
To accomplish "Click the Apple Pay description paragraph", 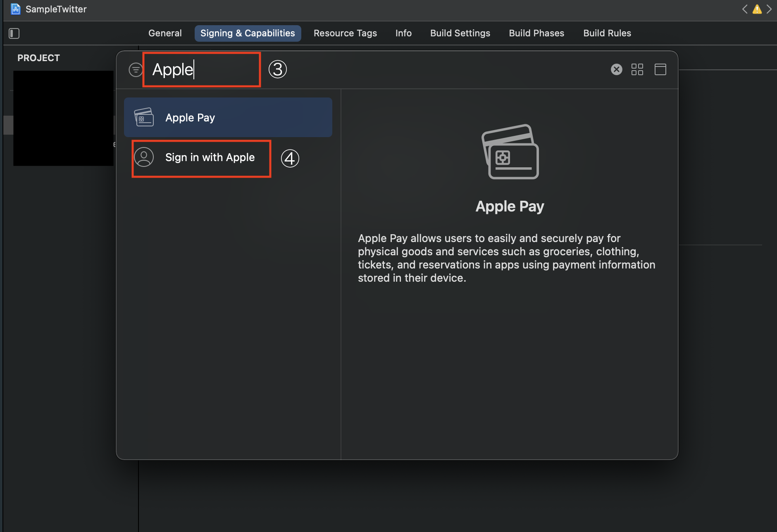I will click(507, 258).
